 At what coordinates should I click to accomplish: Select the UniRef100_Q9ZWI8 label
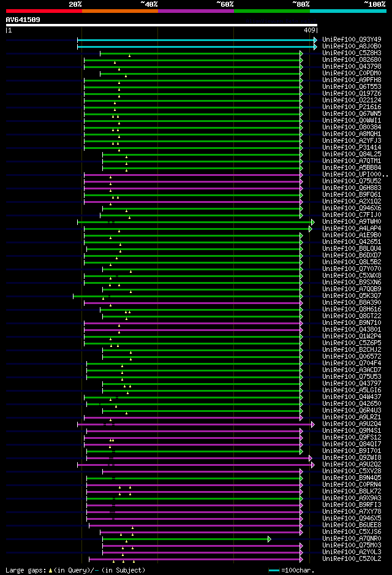(352, 458)
